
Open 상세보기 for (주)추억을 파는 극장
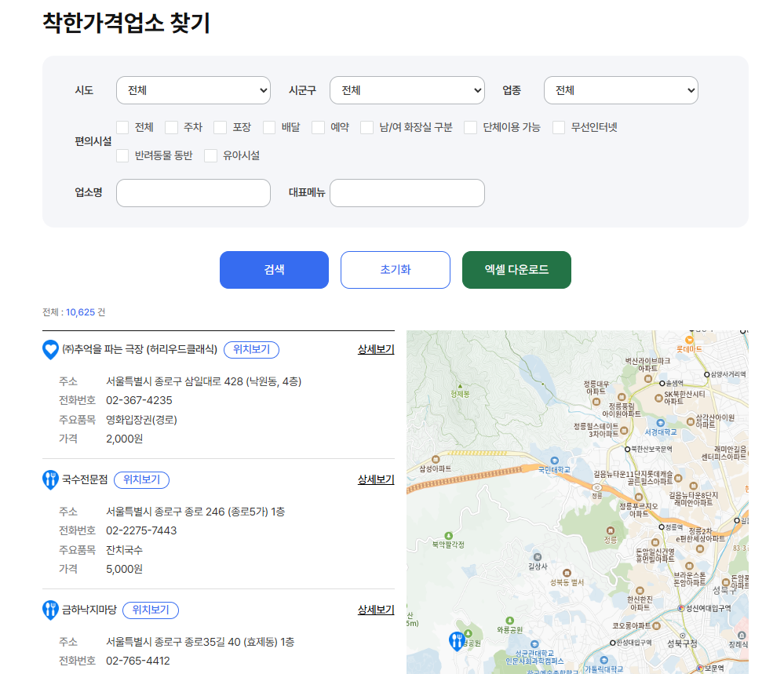click(376, 349)
